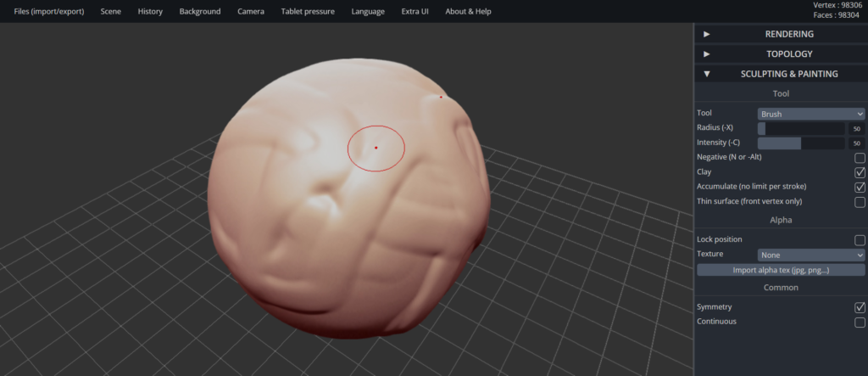Turn off the Symmetry checkbox
This screenshot has width=868, height=376.
pos(860,307)
